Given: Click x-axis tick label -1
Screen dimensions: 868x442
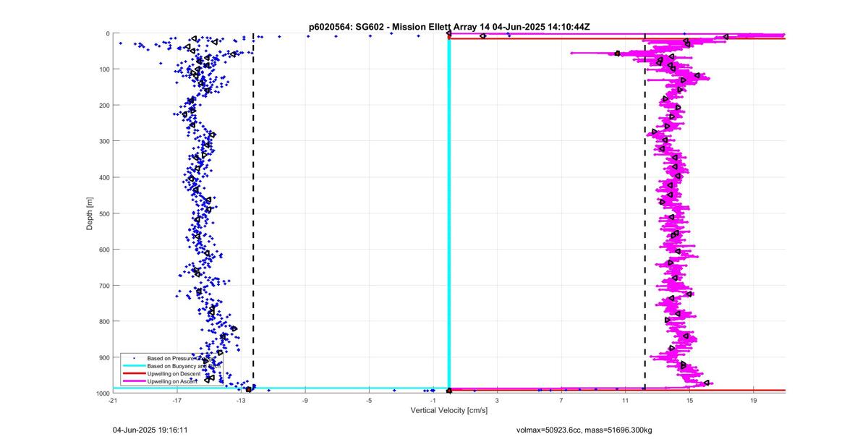Looking at the screenshot, I should [x=433, y=399].
